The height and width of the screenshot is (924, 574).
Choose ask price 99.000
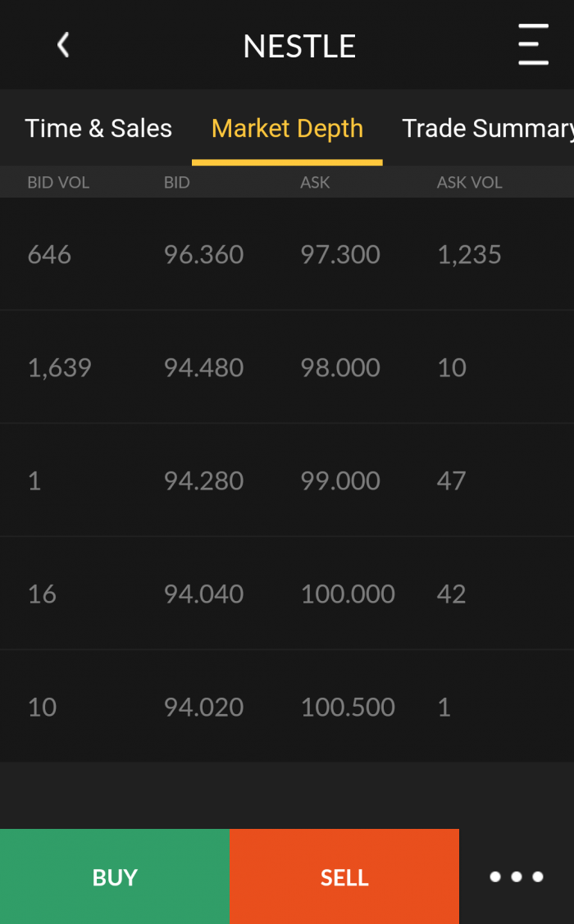[x=340, y=481]
